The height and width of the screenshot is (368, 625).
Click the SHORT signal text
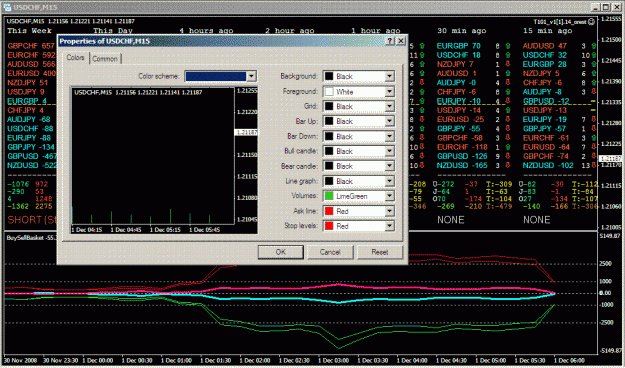(x=32, y=220)
